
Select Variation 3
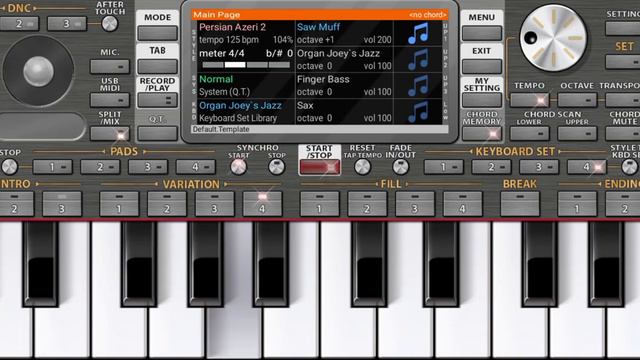pyautogui.click(x=215, y=204)
